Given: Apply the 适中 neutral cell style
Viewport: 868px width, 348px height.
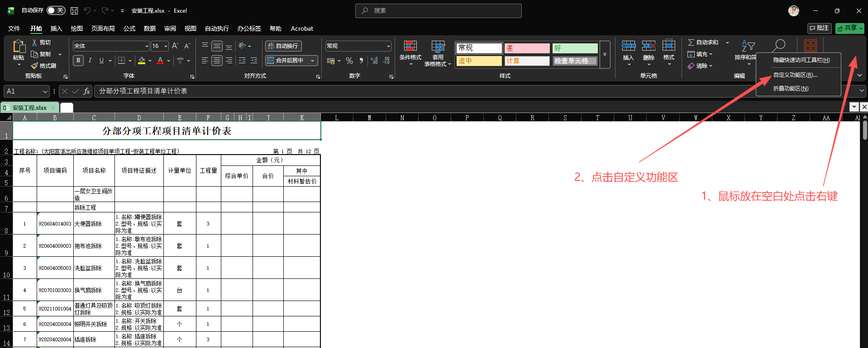Looking at the screenshot, I should pos(479,61).
